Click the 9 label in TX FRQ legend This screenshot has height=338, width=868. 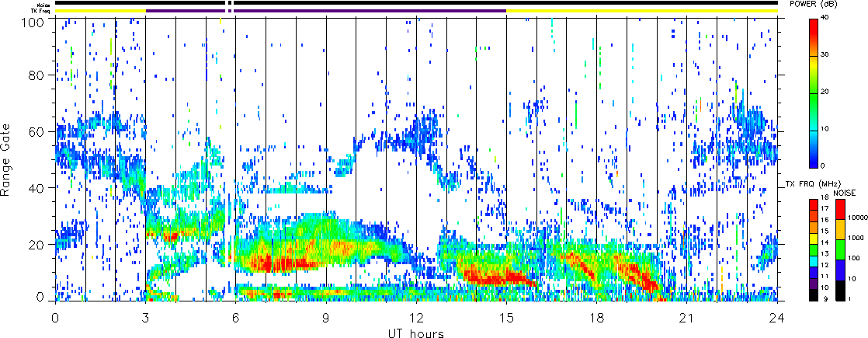tap(825, 299)
